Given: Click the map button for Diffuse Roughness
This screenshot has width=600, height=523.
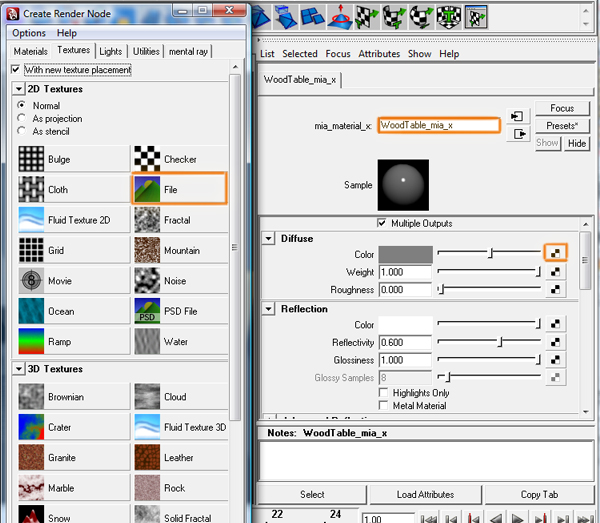Looking at the screenshot, I should click(x=555, y=289).
